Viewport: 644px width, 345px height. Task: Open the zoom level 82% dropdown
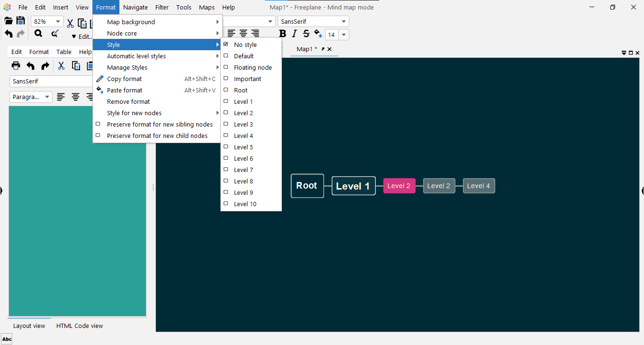(x=57, y=21)
